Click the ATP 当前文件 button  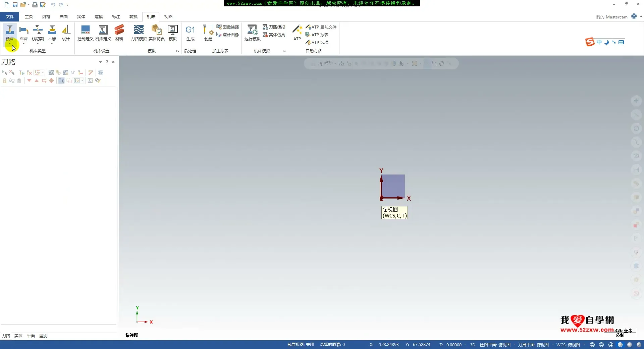point(321,27)
